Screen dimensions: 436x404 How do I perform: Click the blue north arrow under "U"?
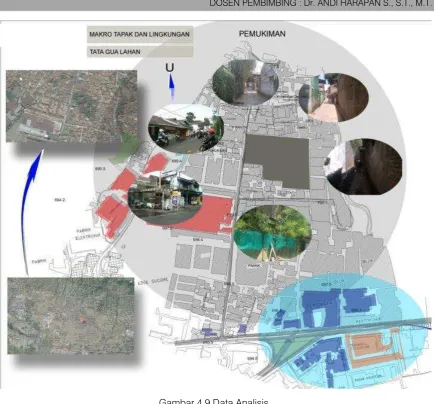point(172,87)
